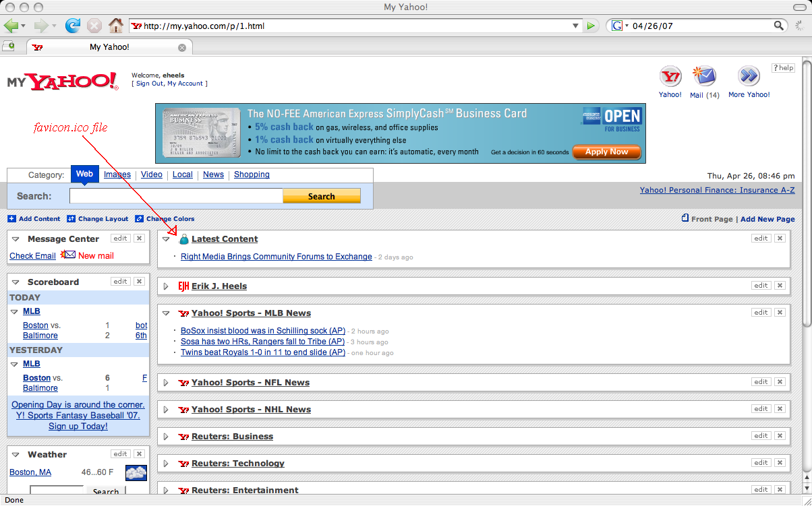Click Add New Page link
Viewport: 812px width, 506px height.
point(767,219)
